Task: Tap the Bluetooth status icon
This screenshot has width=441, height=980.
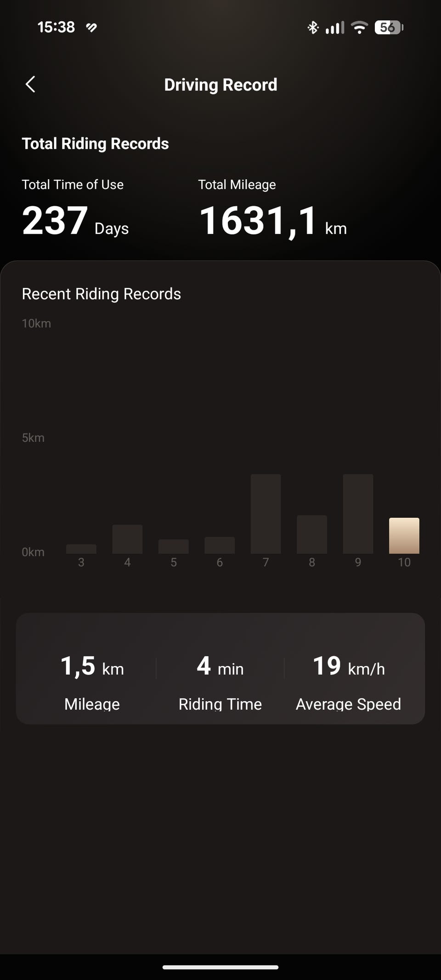Action: pyautogui.click(x=313, y=28)
